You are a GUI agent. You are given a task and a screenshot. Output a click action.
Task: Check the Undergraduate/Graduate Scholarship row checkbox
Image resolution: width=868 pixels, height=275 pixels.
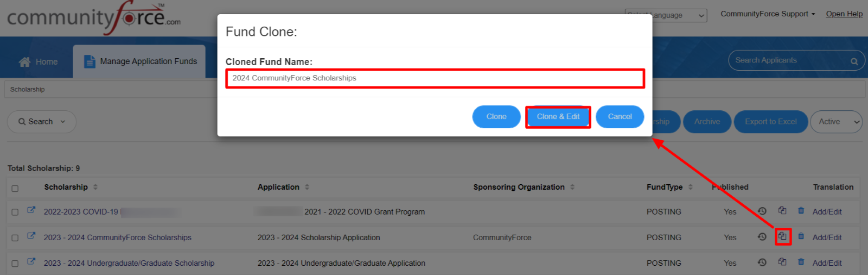15,264
